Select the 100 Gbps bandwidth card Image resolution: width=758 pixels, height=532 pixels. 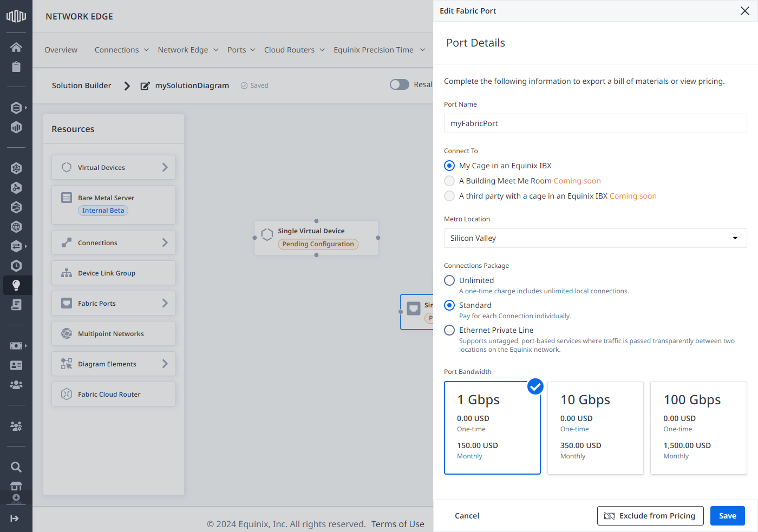click(698, 428)
